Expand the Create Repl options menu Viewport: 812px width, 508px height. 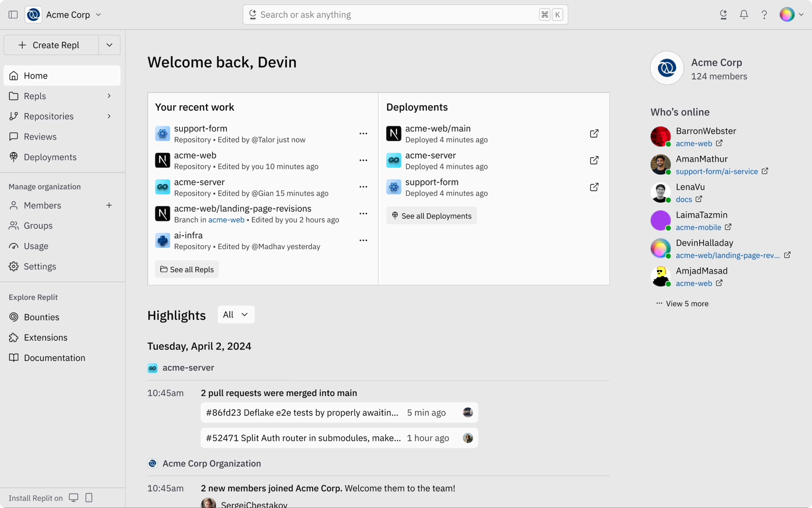pos(109,44)
